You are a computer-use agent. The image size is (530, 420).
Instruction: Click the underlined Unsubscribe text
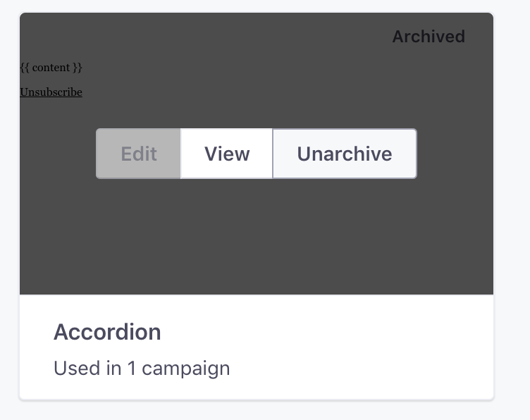(x=51, y=92)
